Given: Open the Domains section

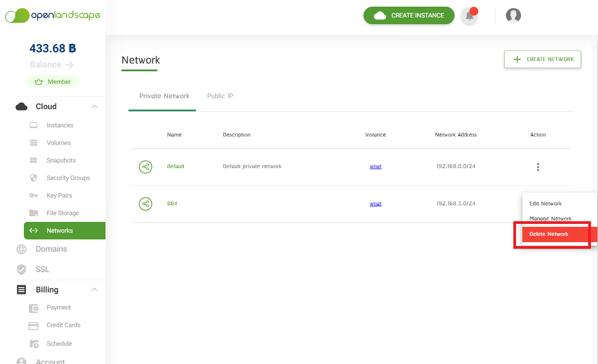Looking at the screenshot, I should click(x=51, y=249).
